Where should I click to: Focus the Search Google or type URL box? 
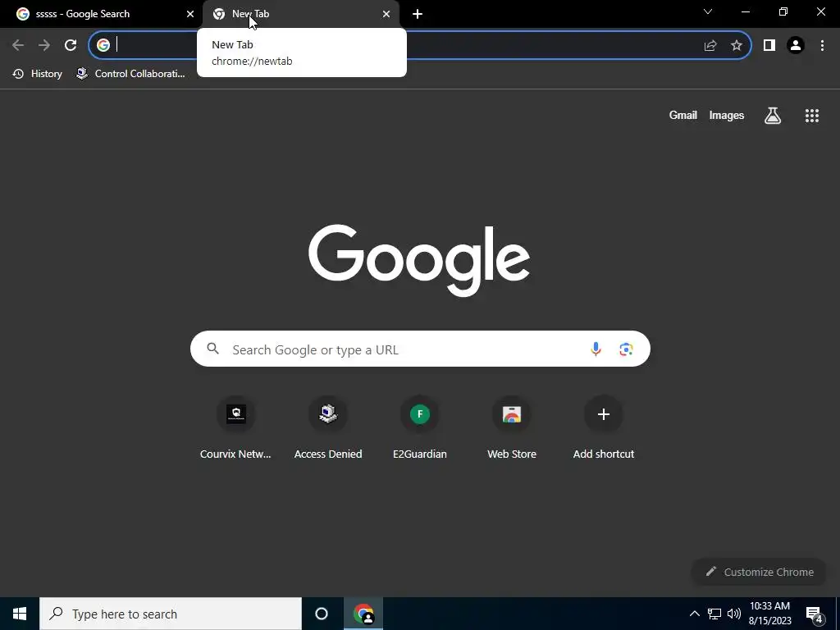pyautogui.click(x=420, y=349)
